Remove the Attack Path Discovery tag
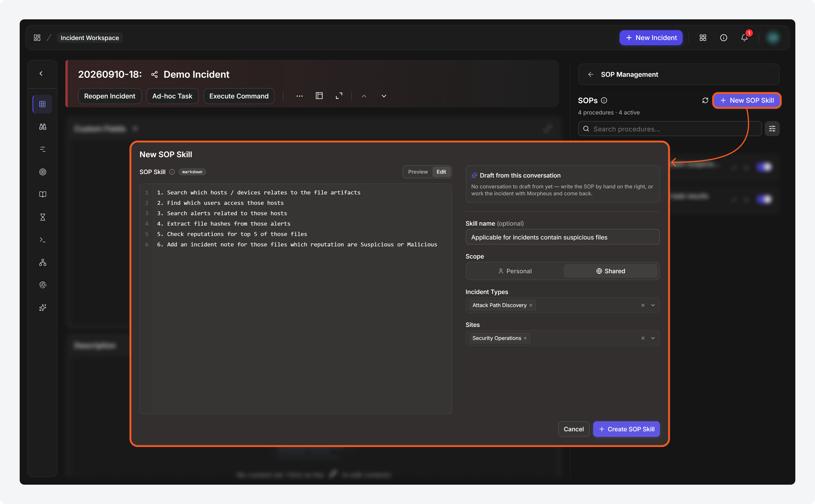815x504 pixels. coord(531,305)
